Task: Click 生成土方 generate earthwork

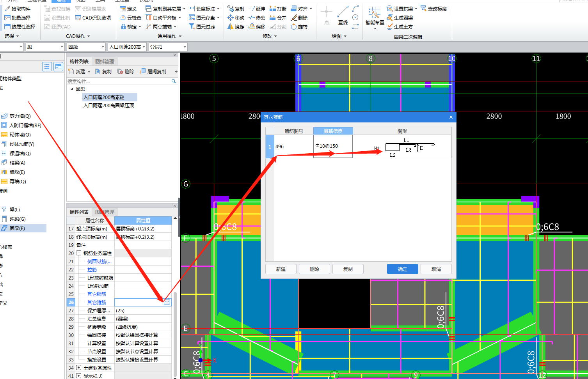Action: 400,27
